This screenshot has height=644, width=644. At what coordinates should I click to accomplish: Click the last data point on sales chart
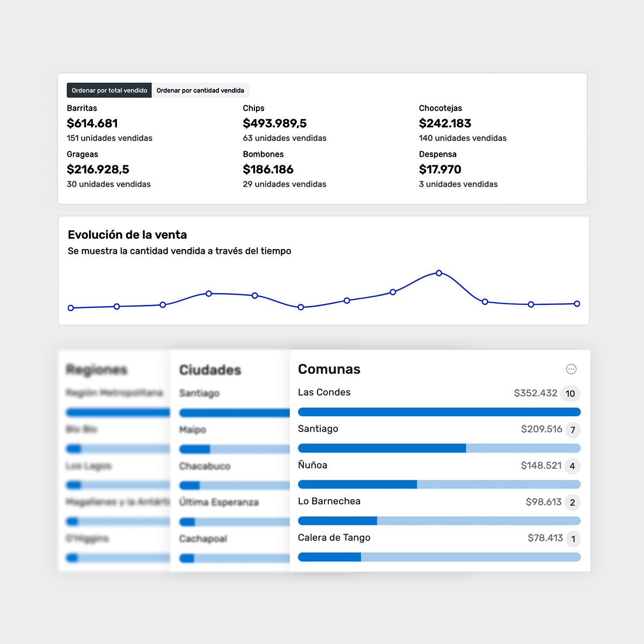[577, 304]
